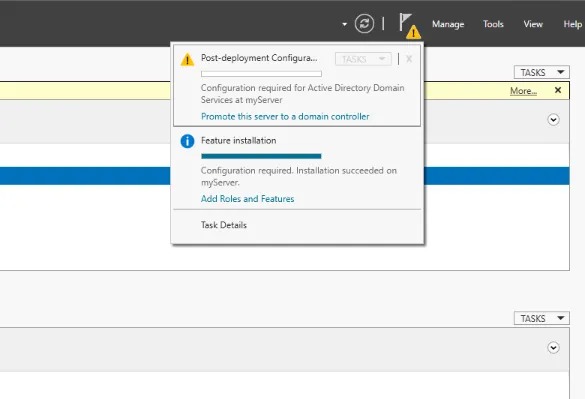
Task: Close the yellow notification bar
Action: [x=558, y=90]
